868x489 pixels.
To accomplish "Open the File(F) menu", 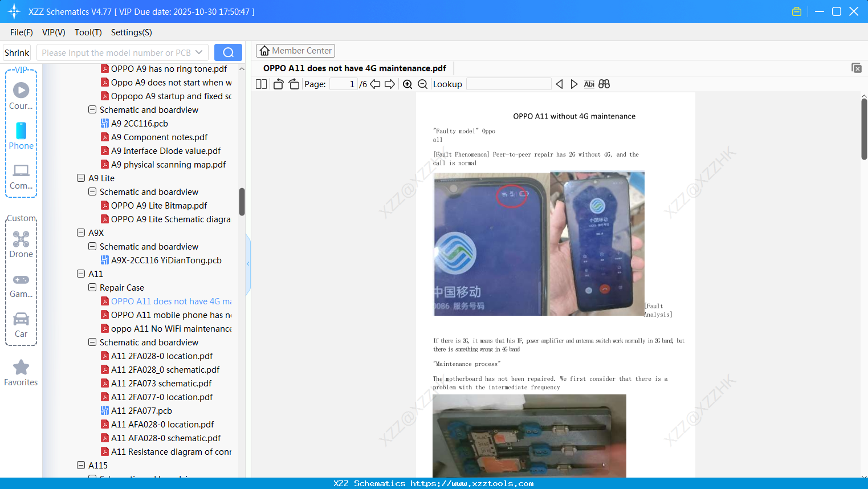I will click(x=22, y=32).
